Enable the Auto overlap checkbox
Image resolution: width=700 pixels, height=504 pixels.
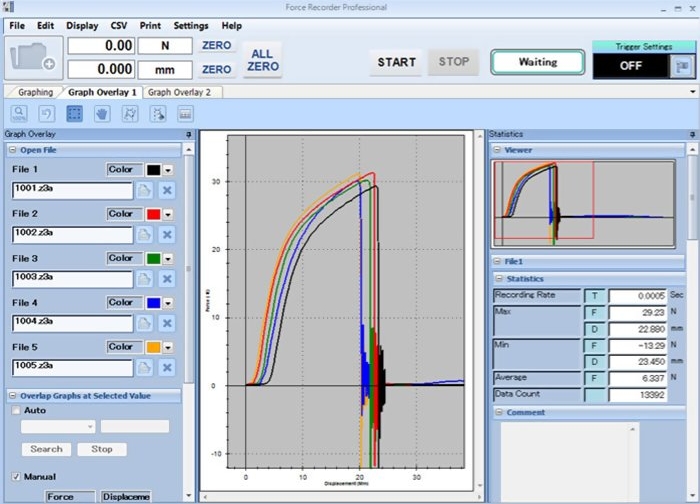[17, 410]
